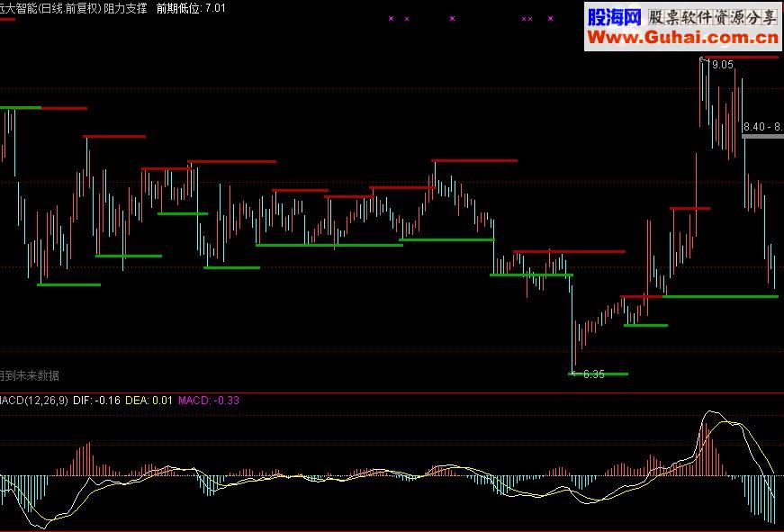Image resolution: width=784 pixels, height=532 pixels.
Task: Click the 6.35 low price label
Action: pos(593,374)
